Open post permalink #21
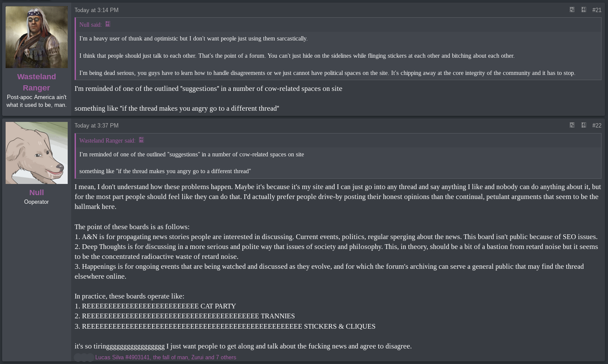The width and height of the screenshot is (608, 364). tap(597, 10)
